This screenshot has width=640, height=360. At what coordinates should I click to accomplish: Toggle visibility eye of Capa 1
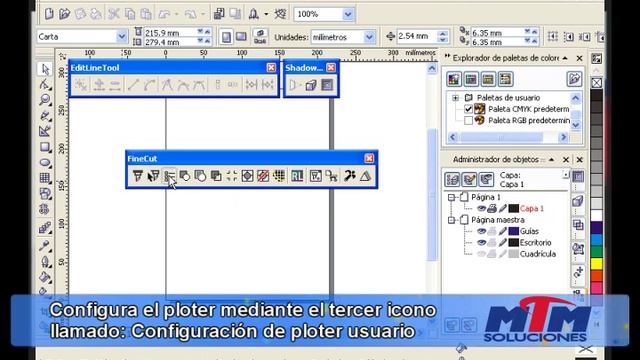tap(481, 209)
